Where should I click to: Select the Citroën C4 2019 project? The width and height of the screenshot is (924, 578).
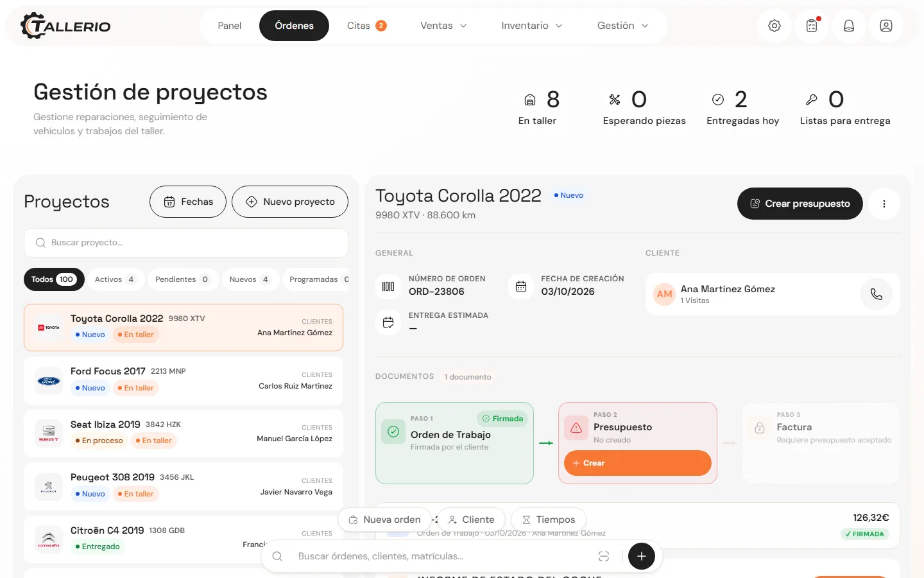pos(184,539)
